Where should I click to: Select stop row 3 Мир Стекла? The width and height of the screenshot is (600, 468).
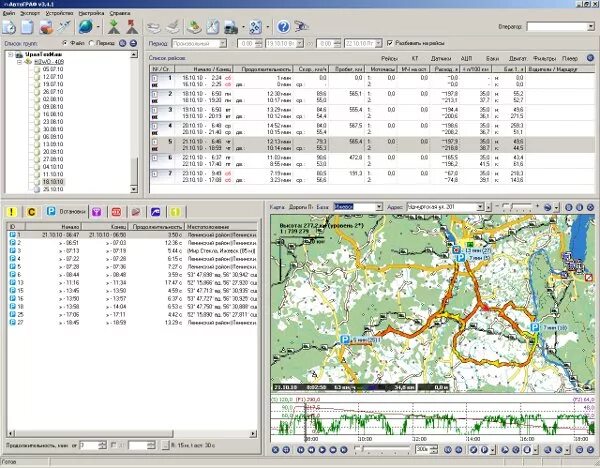point(132,251)
